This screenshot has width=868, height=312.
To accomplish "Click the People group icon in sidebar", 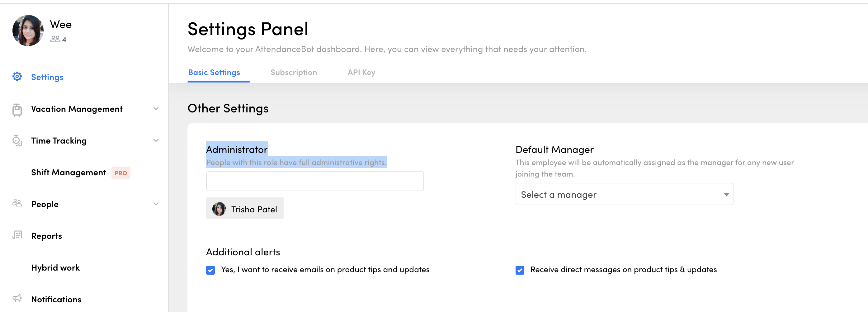I will (x=17, y=203).
